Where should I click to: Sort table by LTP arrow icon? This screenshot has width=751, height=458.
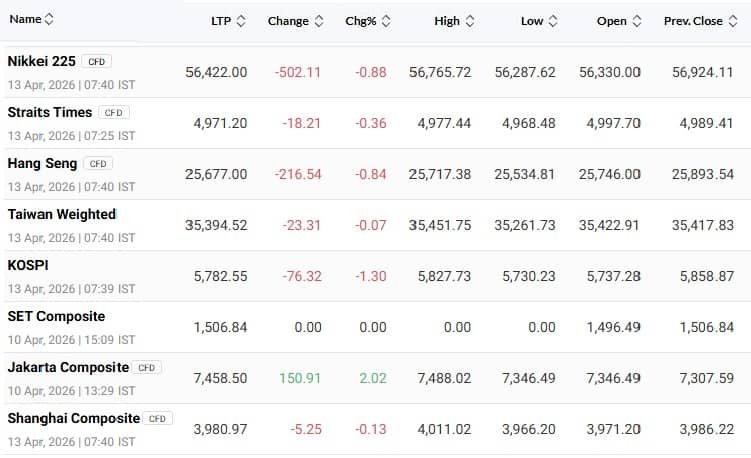click(x=240, y=21)
